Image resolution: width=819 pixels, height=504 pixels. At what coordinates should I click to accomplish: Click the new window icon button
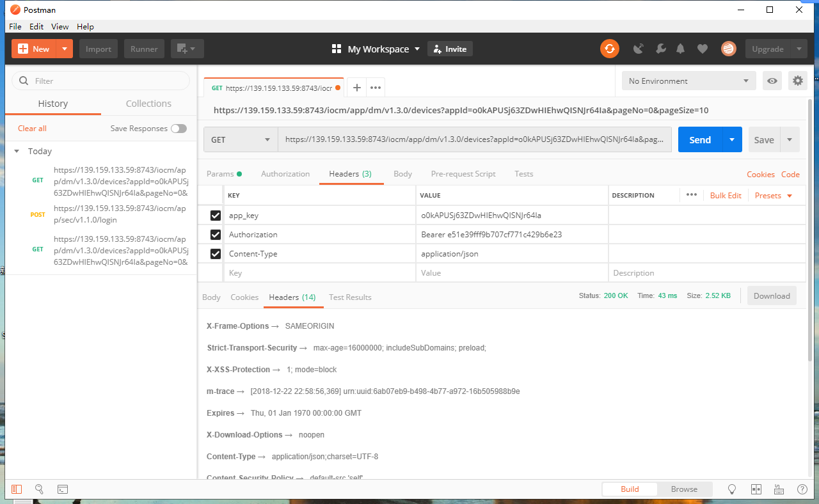tap(187, 49)
